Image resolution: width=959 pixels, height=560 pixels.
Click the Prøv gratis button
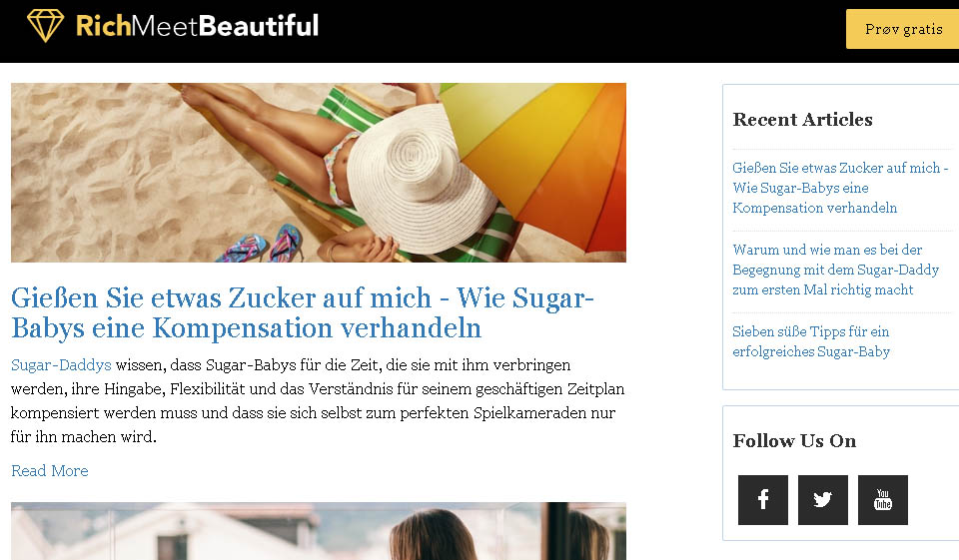[903, 29]
